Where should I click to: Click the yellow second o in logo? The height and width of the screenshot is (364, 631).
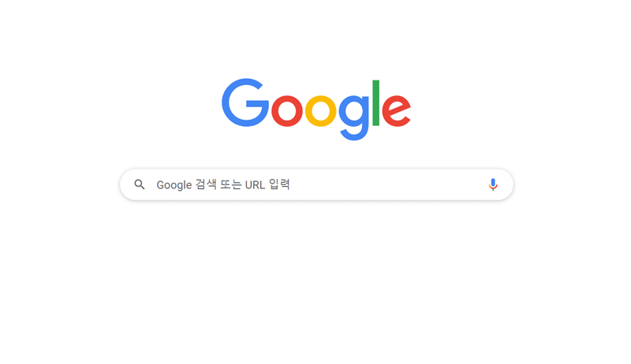point(320,111)
